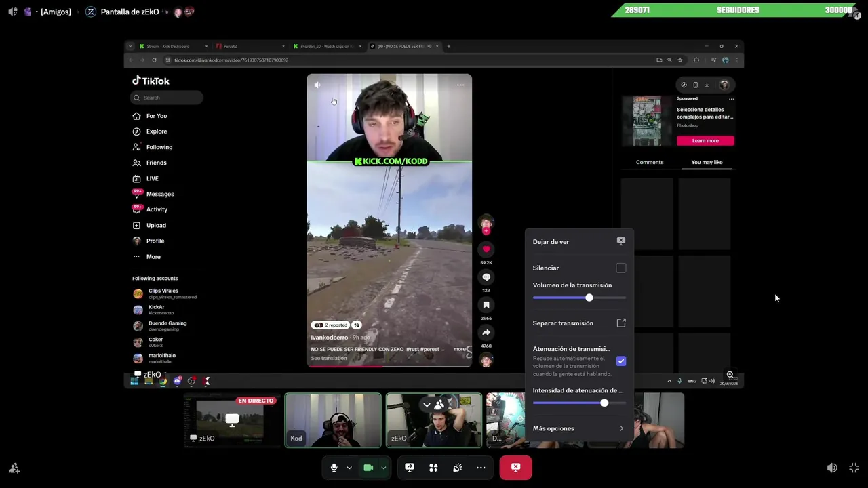Expand Más opciones submenu
The image size is (868, 488).
point(579,428)
